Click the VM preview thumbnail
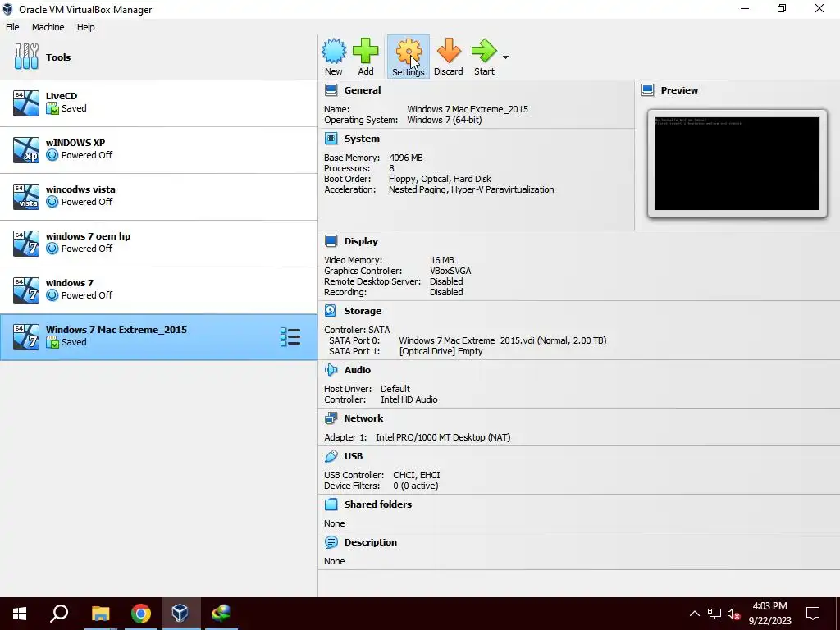This screenshot has width=840, height=630. 737,163
